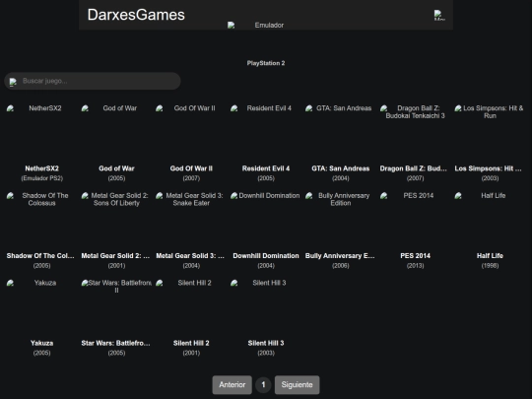Image resolution: width=532 pixels, height=399 pixels.
Task: Open the Yakuza cover image
Action: point(41,307)
